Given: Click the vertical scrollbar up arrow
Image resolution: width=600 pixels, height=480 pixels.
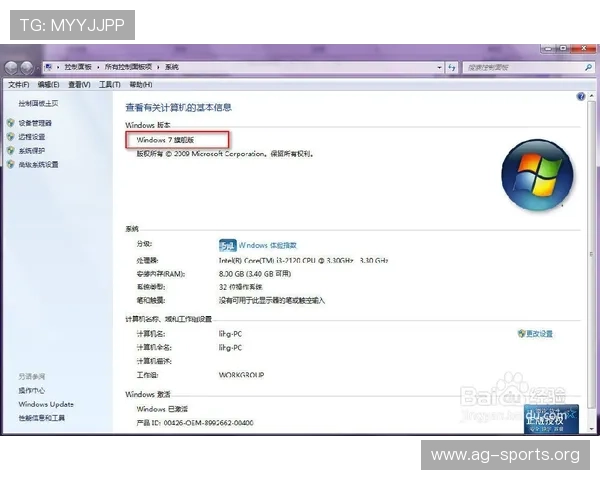Looking at the screenshot, I should click(x=592, y=95).
